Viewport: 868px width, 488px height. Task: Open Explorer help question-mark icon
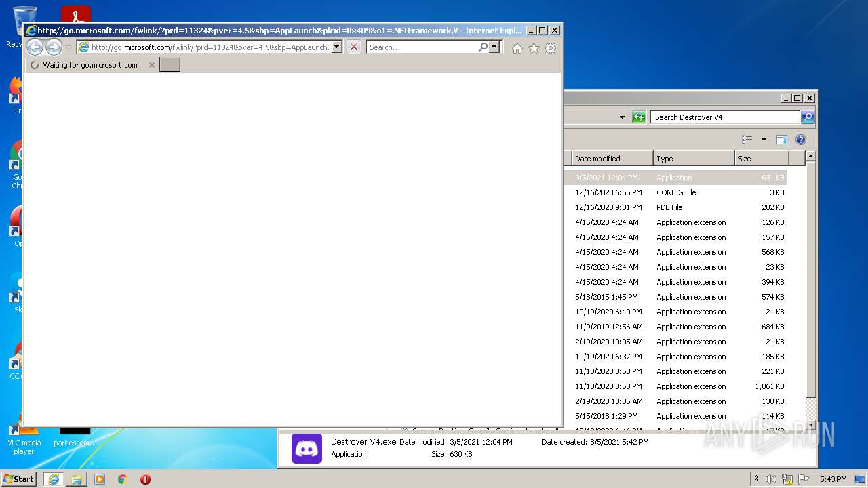tap(800, 140)
